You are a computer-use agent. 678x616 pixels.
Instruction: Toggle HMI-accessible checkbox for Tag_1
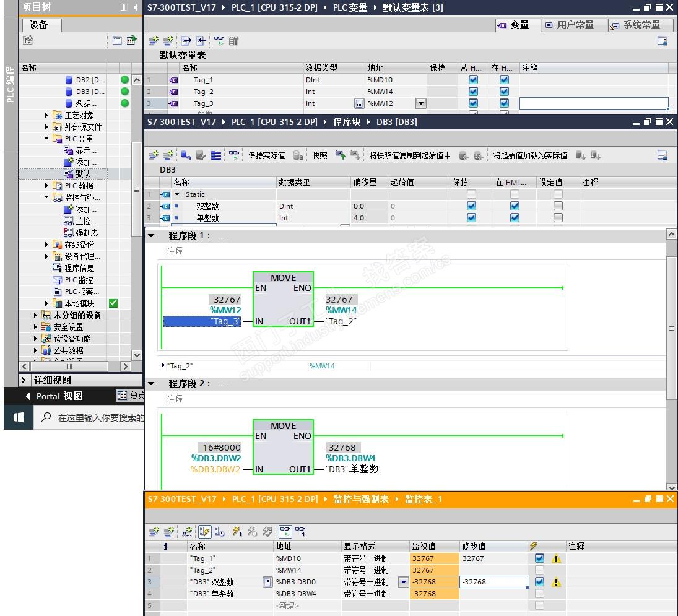tap(473, 80)
